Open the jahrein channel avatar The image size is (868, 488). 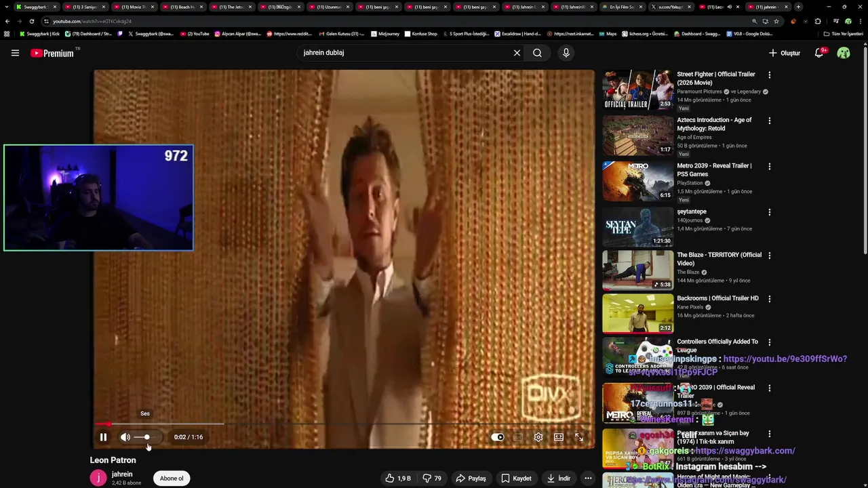(98, 478)
